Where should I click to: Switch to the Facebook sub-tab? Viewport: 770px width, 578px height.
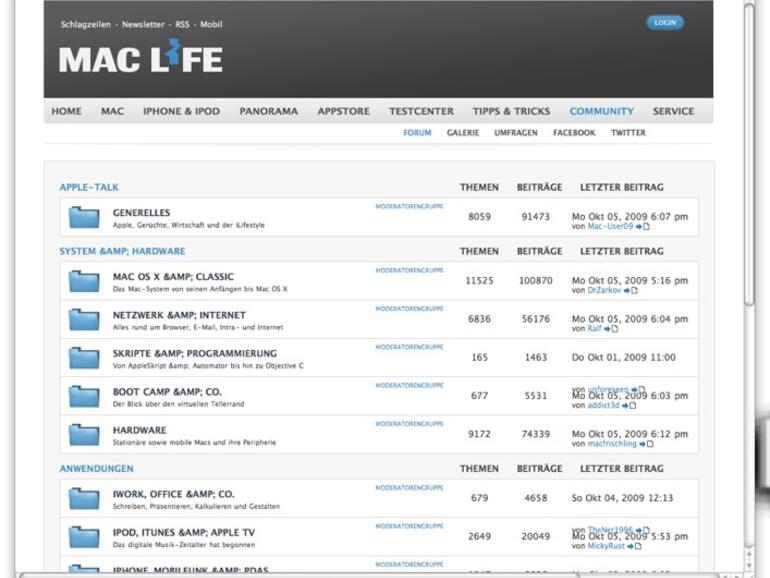(x=574, y=133)
